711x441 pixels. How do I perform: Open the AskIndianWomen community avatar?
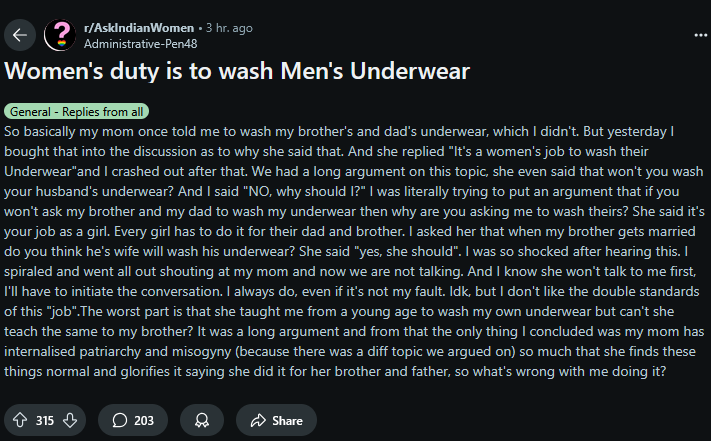60,35
